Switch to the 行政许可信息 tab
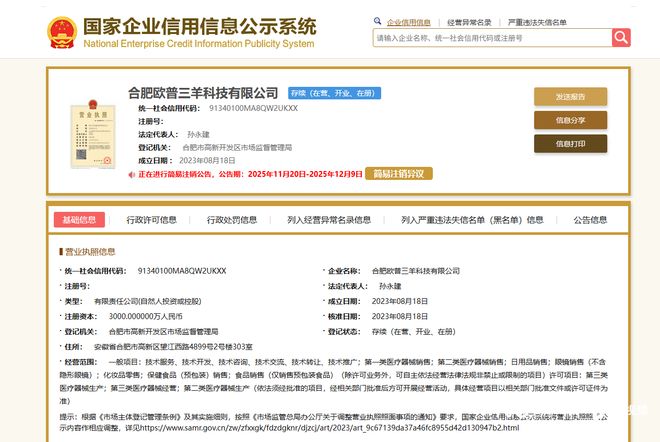The width and height of the screenshot is (660, 442). 152,220
